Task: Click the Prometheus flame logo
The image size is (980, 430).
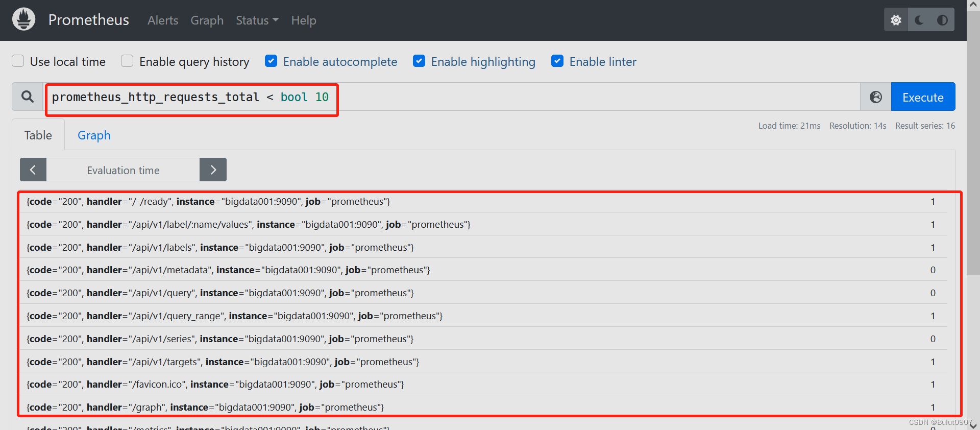Action: (23, 19)
